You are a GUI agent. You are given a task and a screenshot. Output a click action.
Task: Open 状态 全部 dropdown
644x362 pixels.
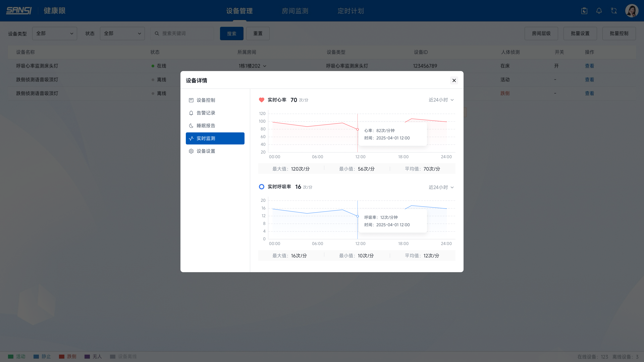point(122,34)
